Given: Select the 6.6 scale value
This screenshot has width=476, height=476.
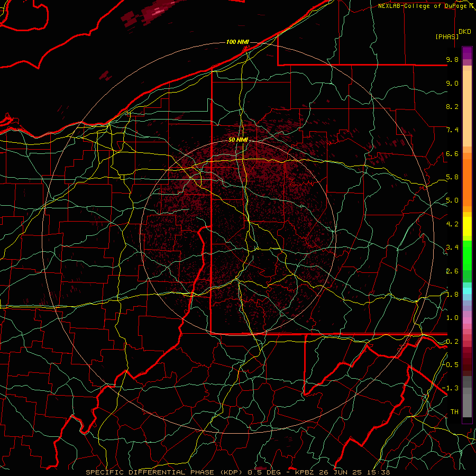Looking at the screenshot, I should pos(452,153).
